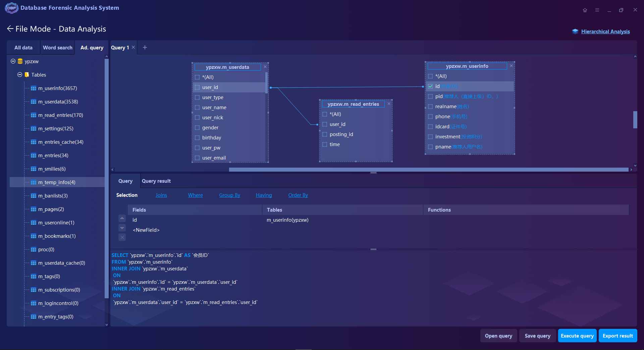This screenshot has height=350, width=644.
Task: Select m_settings(125) table in tree
Action: tap(56, 129)
